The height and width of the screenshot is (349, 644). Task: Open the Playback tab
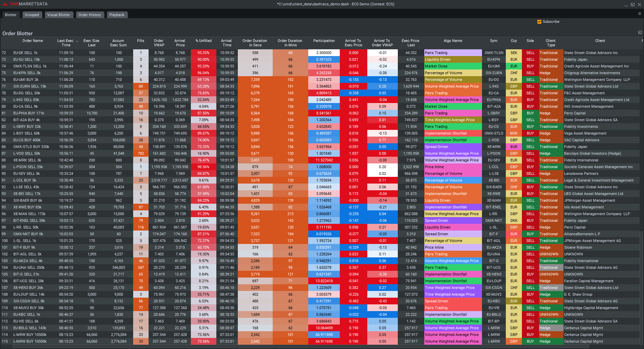117,15
